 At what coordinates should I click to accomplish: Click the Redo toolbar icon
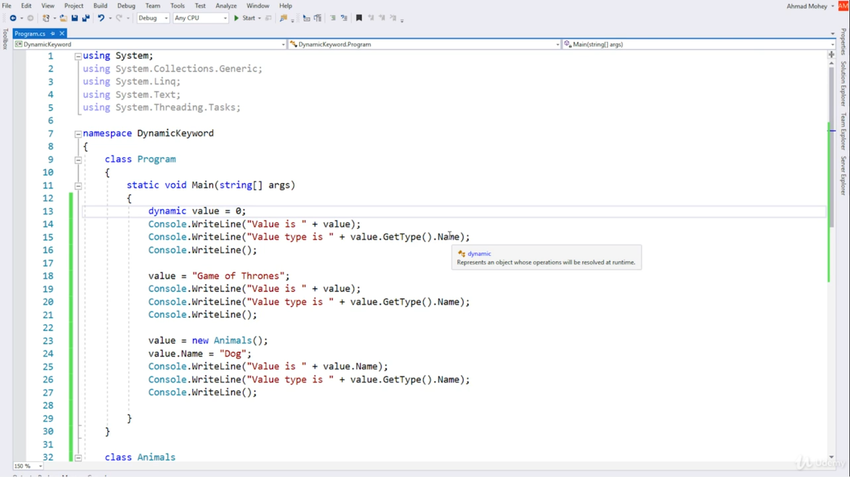pyautogui.click(x=119, y=18)
